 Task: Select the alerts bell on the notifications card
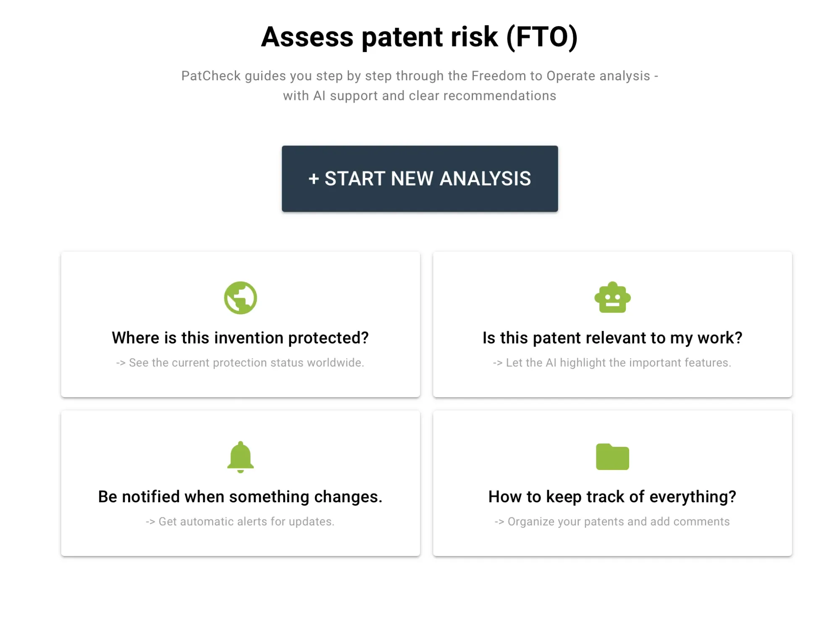240,456
